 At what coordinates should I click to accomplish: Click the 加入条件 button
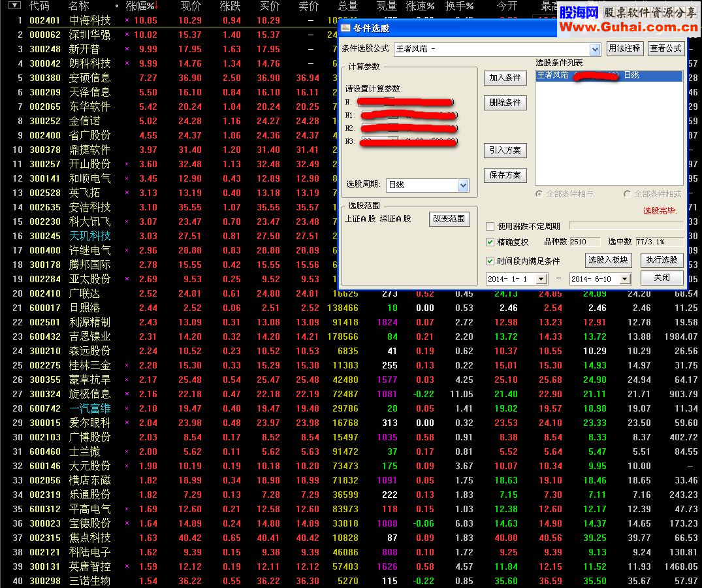[x=505, y=78]
